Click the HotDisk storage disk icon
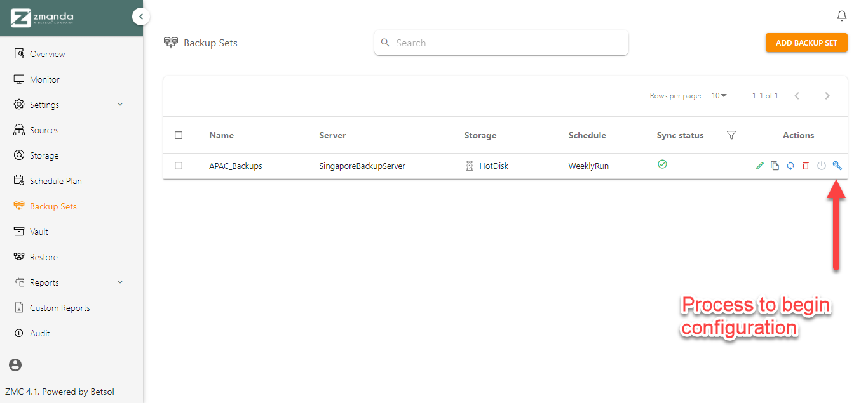Screen dimensions: 868x403 coord(470,166)
